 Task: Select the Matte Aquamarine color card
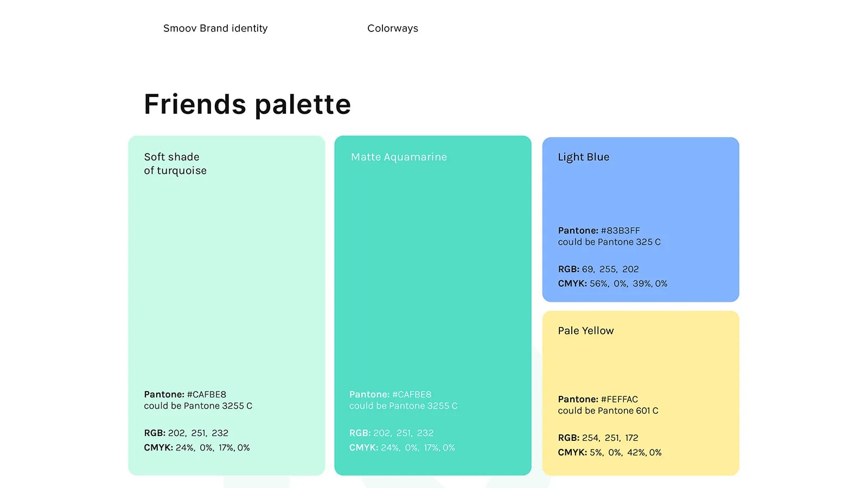coord(433,305)
